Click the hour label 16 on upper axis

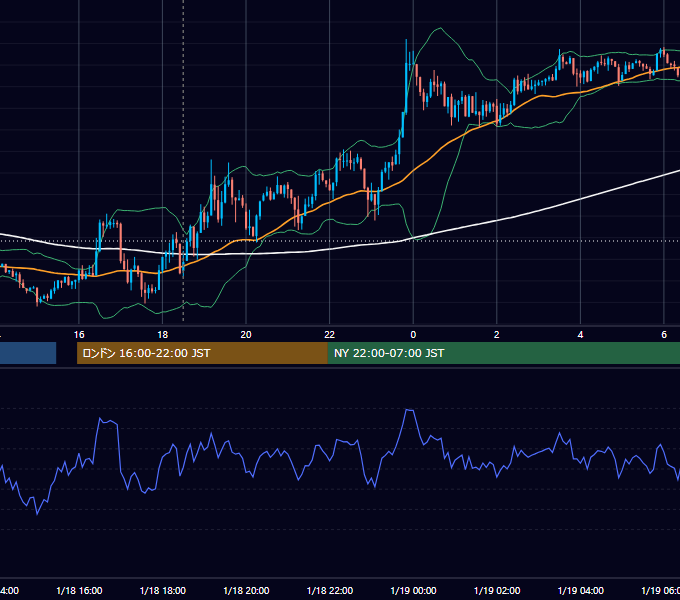(79, 335)
